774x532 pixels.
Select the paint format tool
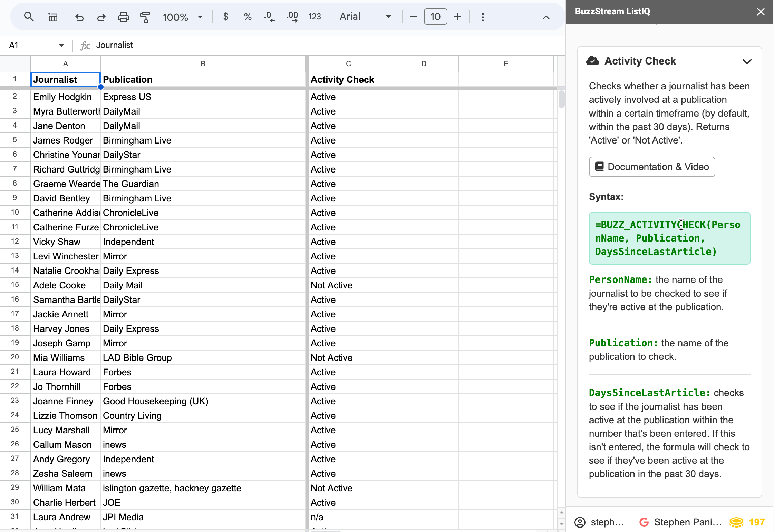(145, 17)
